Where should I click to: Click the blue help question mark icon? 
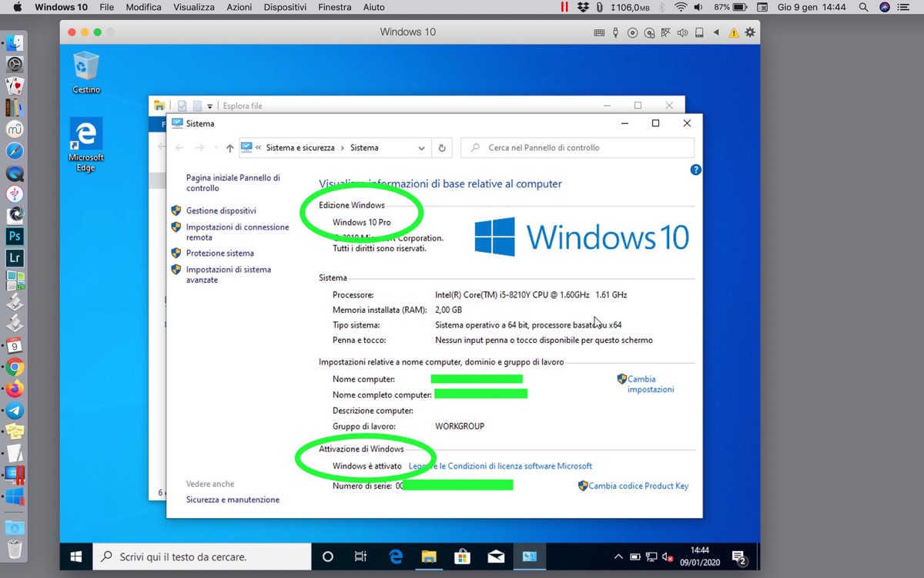[x=695, y=170]
